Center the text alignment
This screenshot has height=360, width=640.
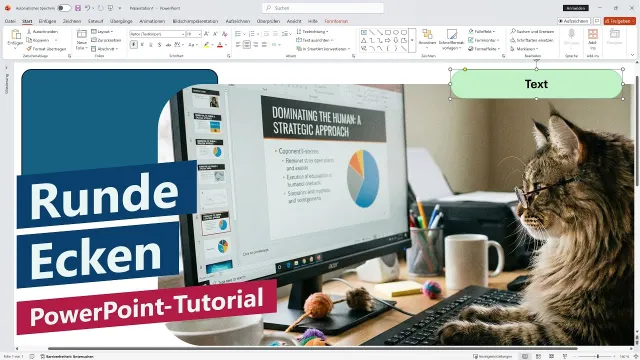247,44
